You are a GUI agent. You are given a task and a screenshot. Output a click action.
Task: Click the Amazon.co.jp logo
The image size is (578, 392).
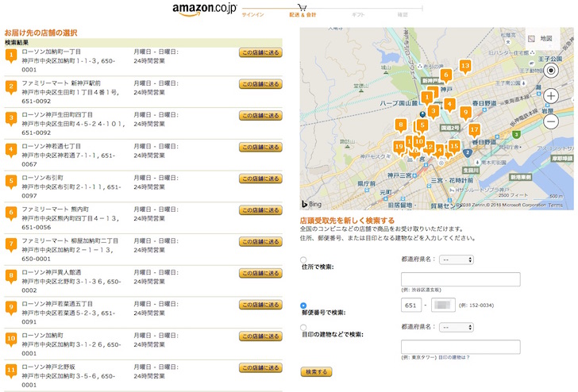pos(205,10)
